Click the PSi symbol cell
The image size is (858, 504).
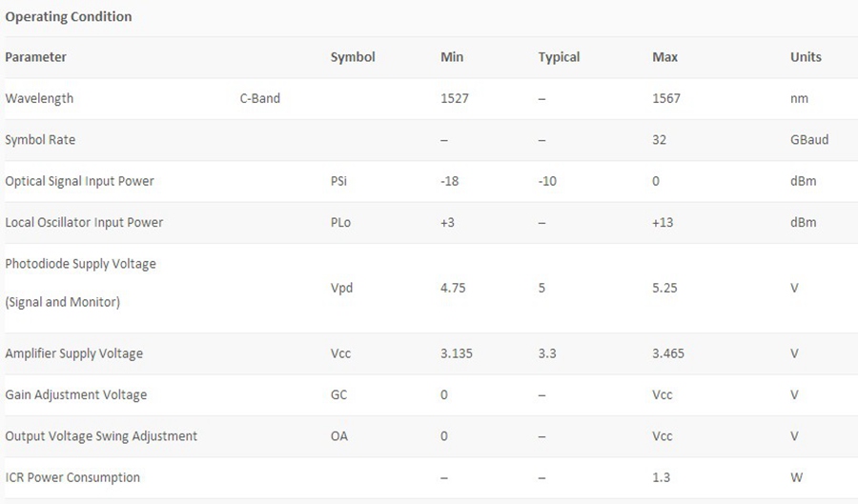point(340,181)
